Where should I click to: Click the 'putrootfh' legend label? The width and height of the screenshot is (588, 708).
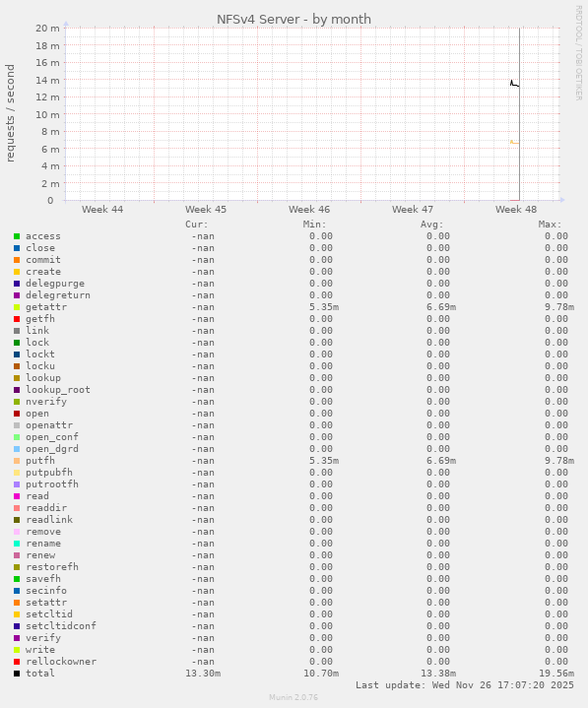click(52, 484)
